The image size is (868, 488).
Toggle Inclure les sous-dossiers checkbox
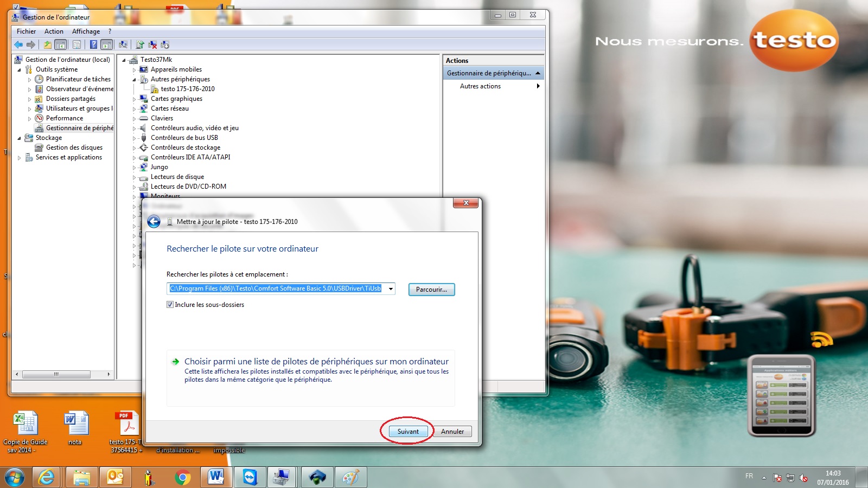[170, 305]
